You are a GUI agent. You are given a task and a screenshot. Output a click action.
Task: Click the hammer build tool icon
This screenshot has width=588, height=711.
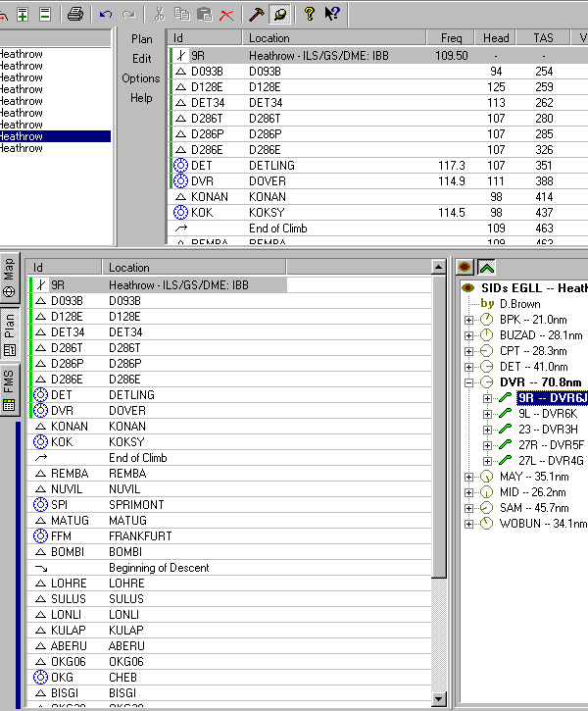tap(257, 14)
